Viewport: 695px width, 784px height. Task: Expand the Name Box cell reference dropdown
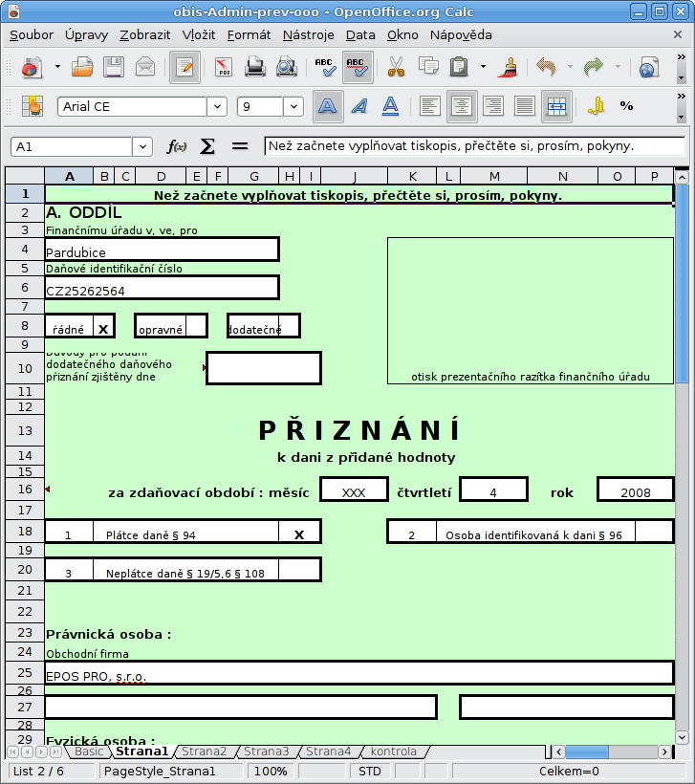click(142, 146)
